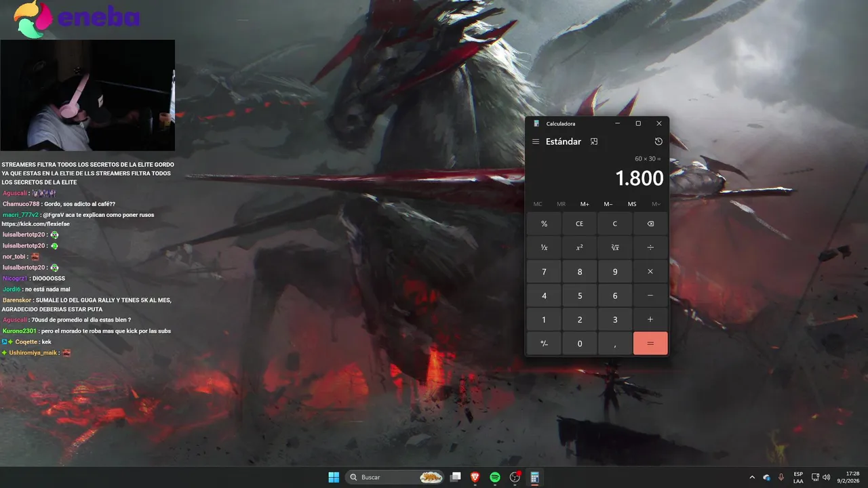Open Spotify from the taskbar
The height and width of the screenshot is (488, 868).
point(495,477)
